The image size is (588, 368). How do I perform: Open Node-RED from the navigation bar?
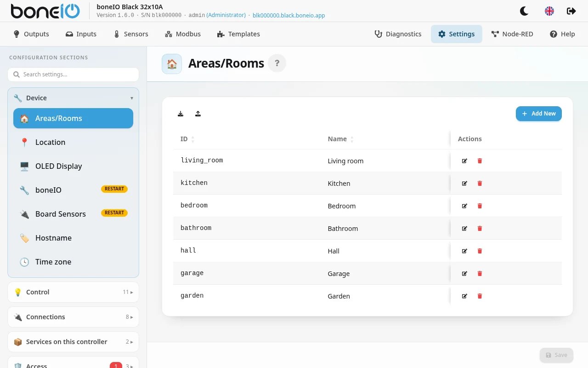pyautogui.click(x=512, y=34)
